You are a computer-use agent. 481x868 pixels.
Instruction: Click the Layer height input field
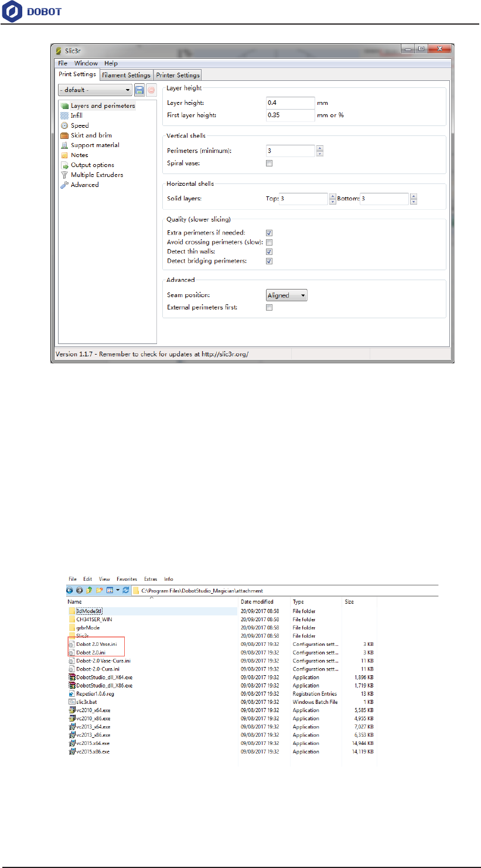pos(291,103)
